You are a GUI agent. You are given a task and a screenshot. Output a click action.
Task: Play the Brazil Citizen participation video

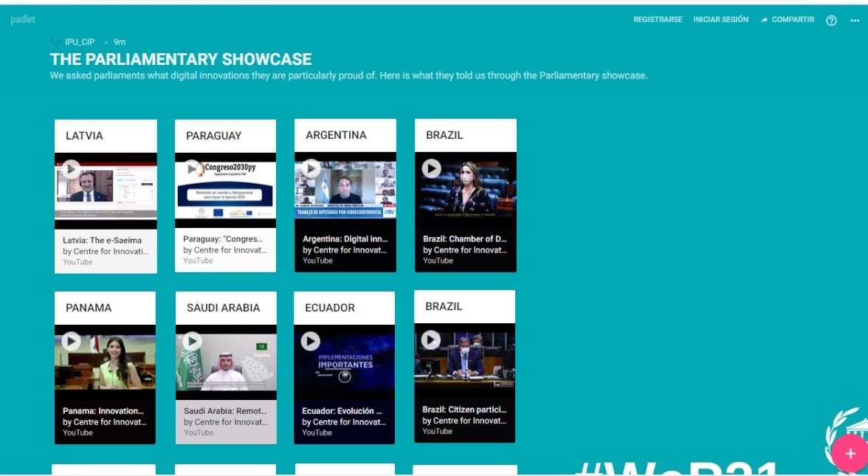pos(431,339)
